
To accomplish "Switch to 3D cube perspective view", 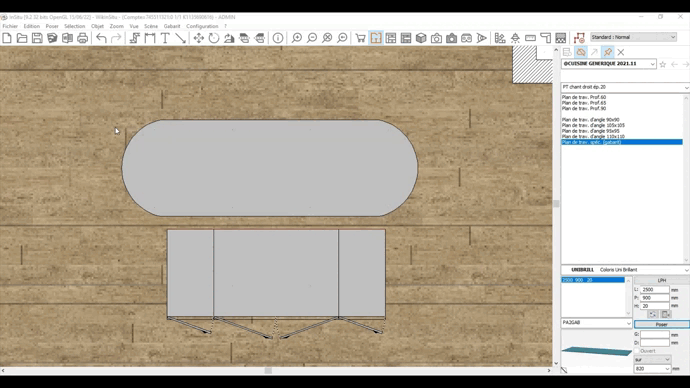I will point(421,38).
